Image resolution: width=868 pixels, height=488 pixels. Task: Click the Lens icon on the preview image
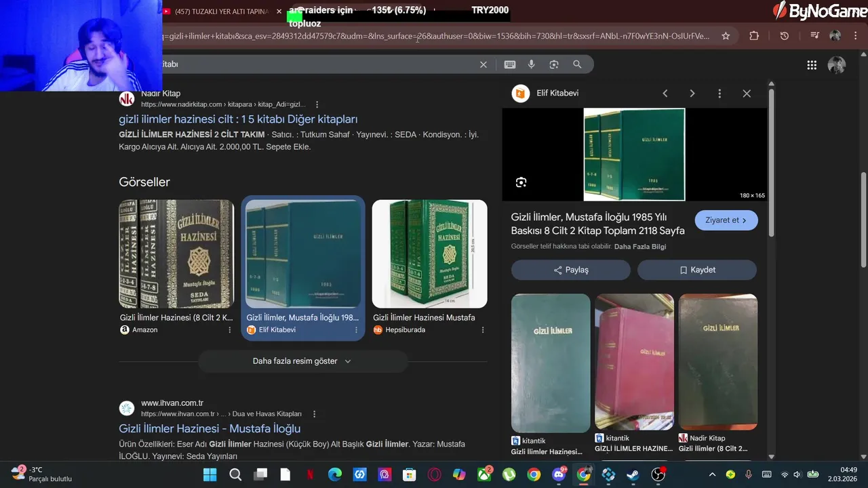coord(521,182)
